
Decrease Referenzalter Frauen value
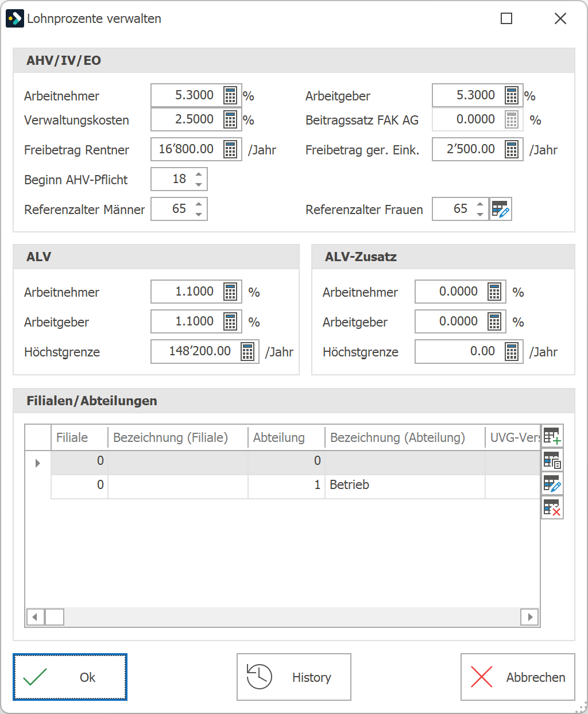pos(480,214)
